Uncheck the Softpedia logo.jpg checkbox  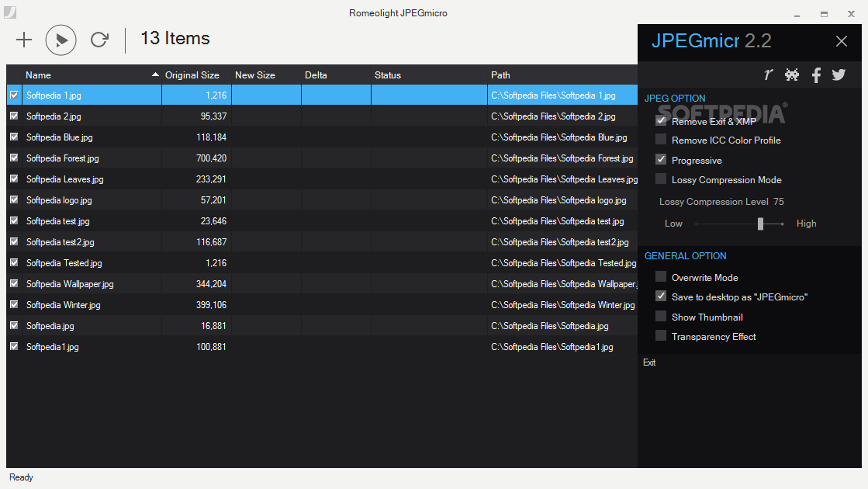coord(14,199)
